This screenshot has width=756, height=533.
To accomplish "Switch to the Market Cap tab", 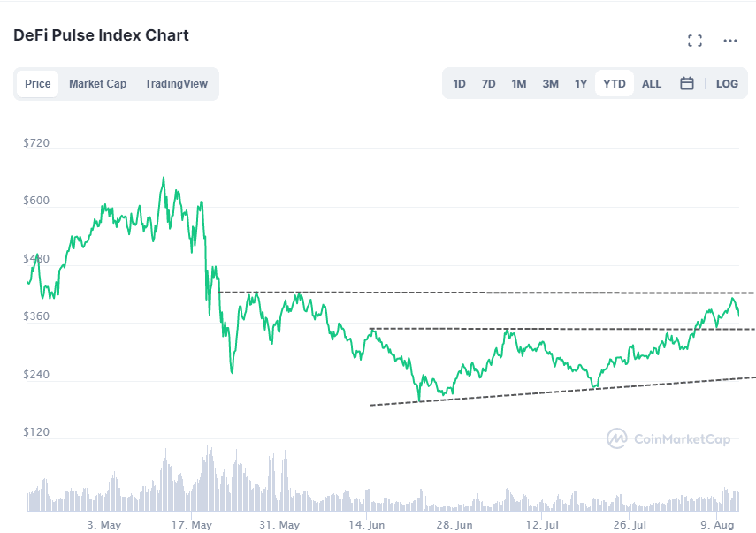I will pyautogui.click(x=97, y=83).
